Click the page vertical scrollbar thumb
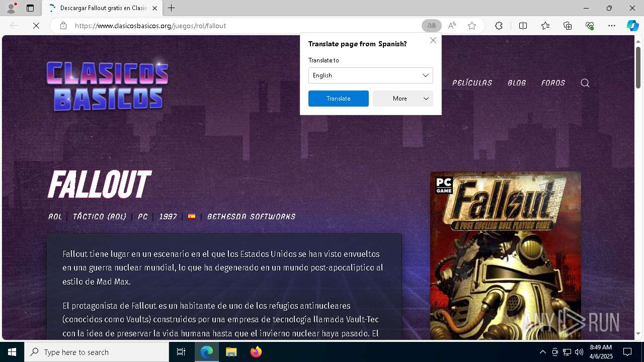The width and height of the screenshot is (644, 362). [638, 67]
